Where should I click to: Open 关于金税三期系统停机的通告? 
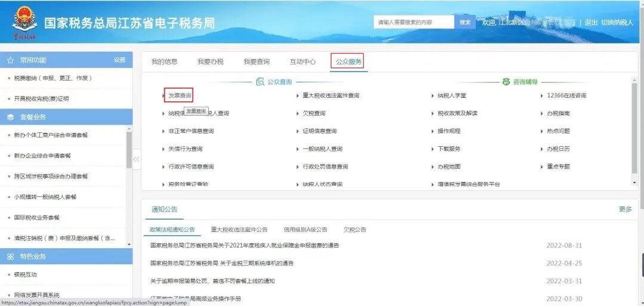click(x=222, y=263)
